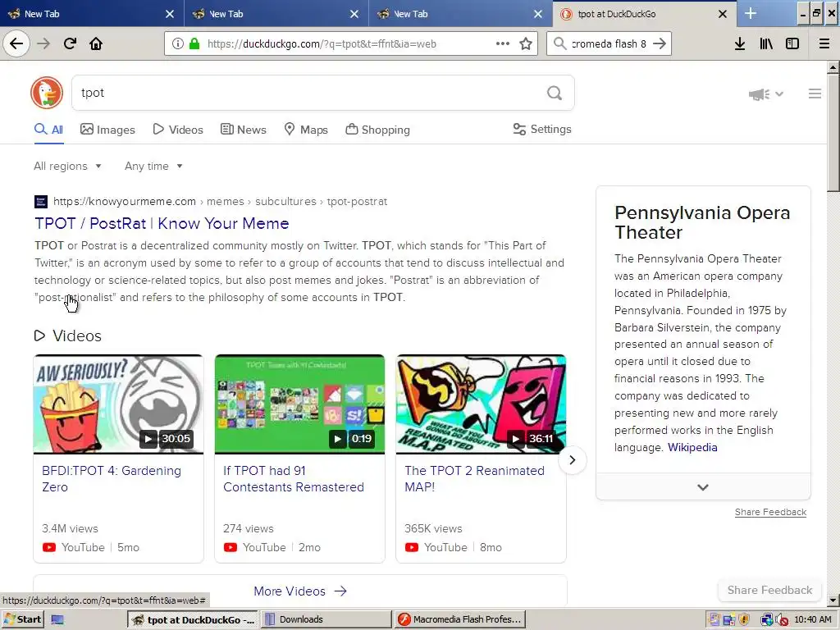Open If TPOT had 91 Contestants Remastered

294,479
